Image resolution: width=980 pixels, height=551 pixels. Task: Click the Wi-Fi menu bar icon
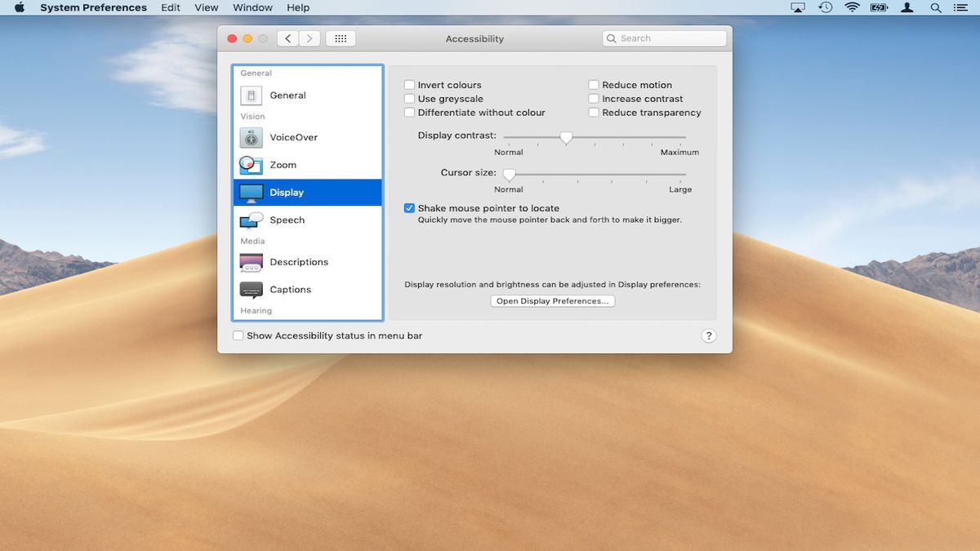(852, 7)
